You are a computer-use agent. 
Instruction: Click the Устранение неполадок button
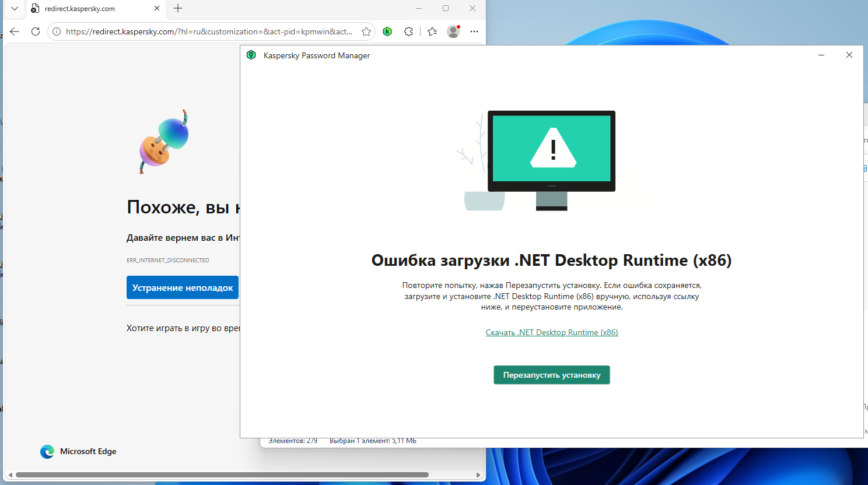[x=183, y=287]
